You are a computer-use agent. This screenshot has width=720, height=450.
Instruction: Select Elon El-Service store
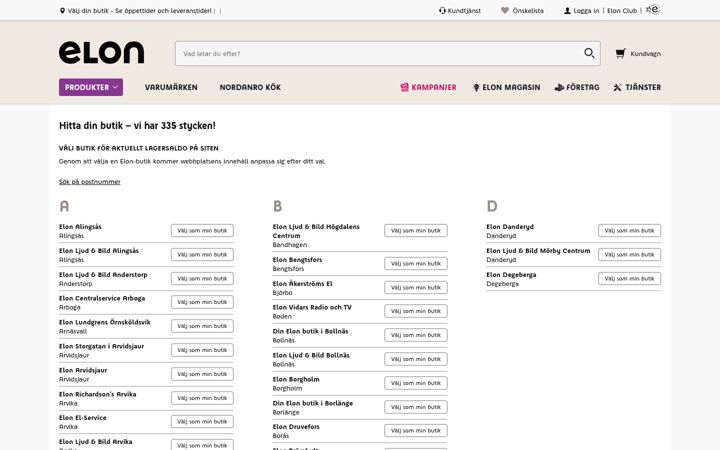(202, 422)
